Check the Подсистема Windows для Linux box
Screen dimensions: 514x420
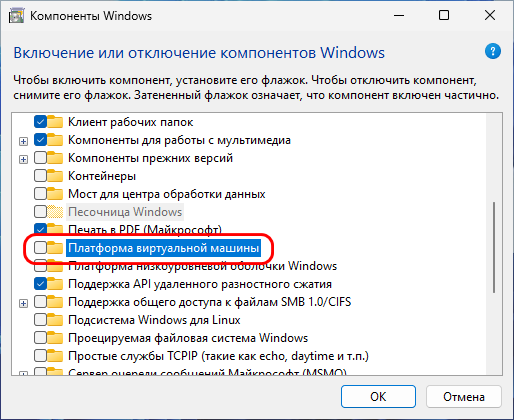coord(40,320)
